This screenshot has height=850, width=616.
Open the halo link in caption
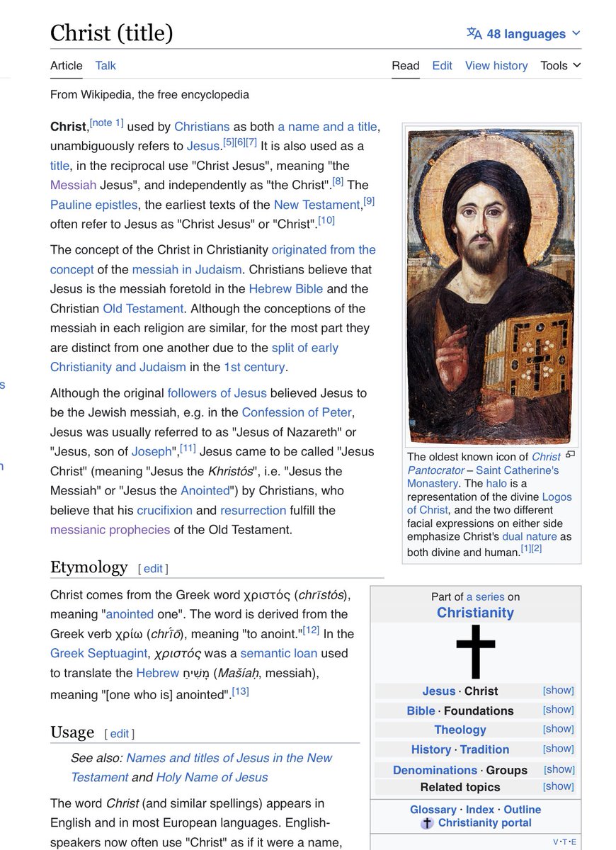496,483
